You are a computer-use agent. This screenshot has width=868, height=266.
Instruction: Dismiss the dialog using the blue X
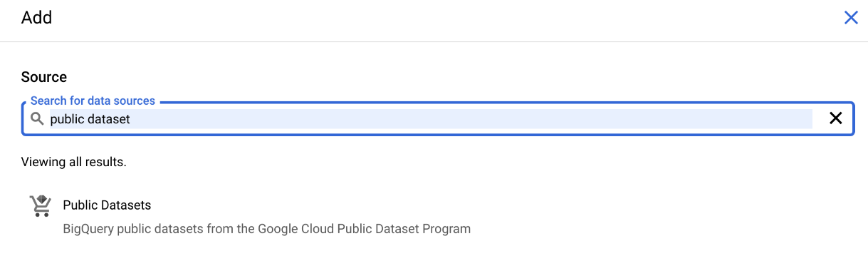[851, 18]
